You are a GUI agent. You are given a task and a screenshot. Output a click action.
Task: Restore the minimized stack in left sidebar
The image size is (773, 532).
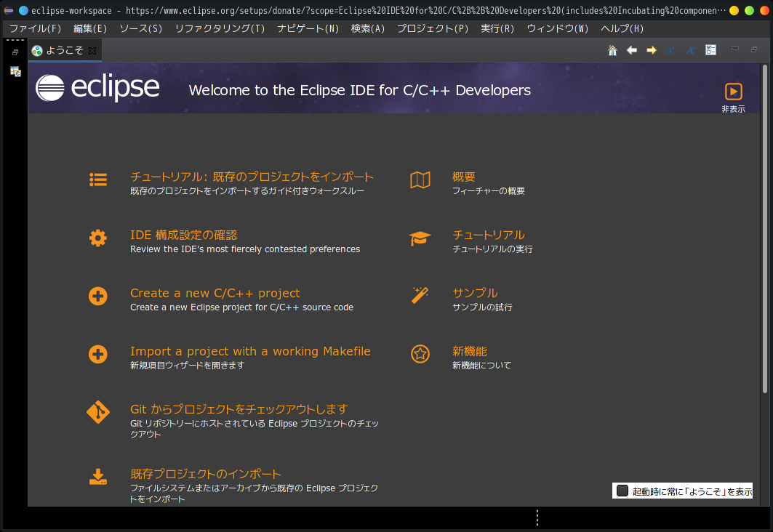pos(15,52)
